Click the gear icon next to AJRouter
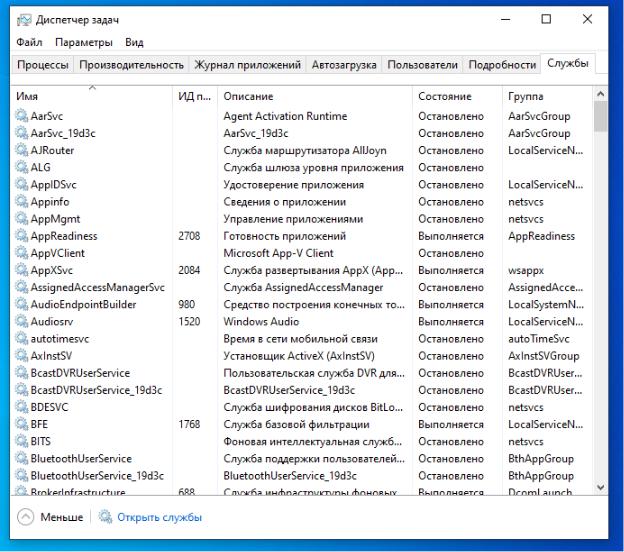624x552 pixels. [x=21, y=150]
